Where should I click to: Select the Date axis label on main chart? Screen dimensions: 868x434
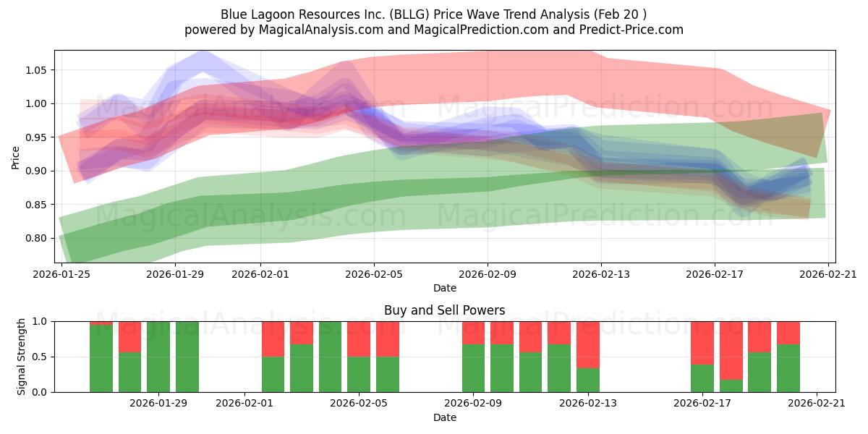[444, 288]
